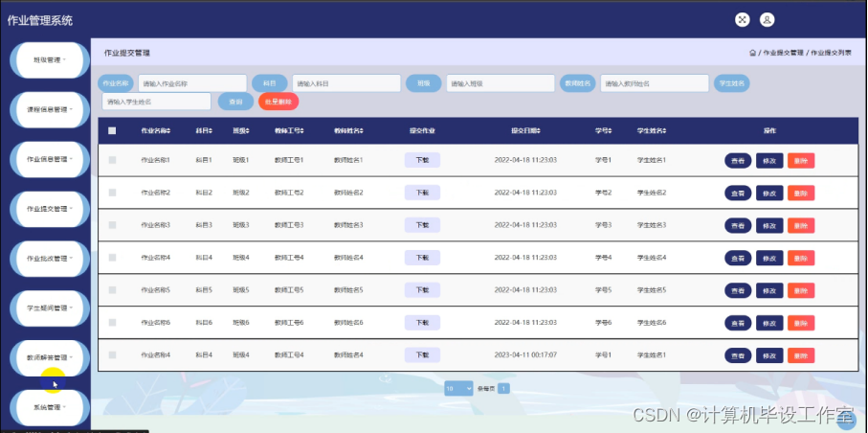Click 修改 for row 作业名称2
This screenshot has width=868, height=433.
[769, 193]
